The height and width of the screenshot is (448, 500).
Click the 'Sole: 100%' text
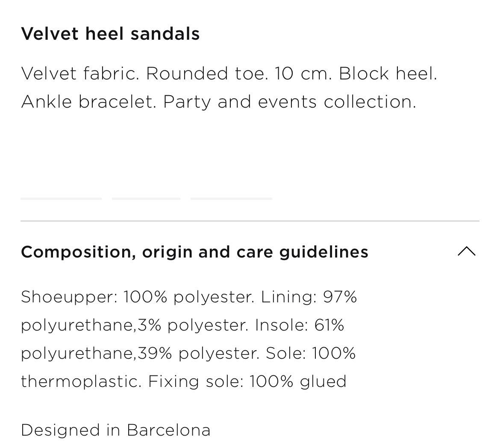(311, 353)
